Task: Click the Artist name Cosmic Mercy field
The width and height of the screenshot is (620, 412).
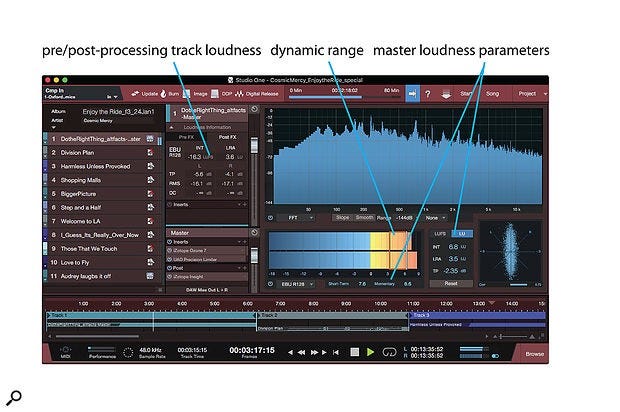Action: [98, 121]
